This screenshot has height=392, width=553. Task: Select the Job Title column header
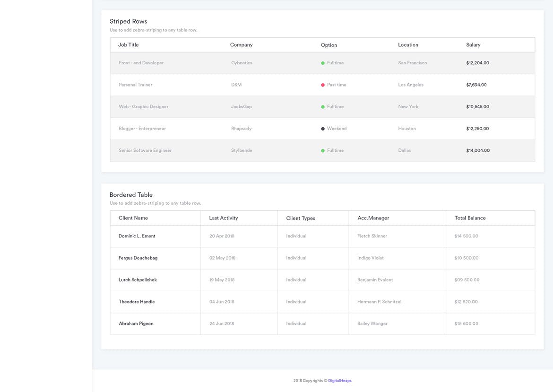(129, 44)
